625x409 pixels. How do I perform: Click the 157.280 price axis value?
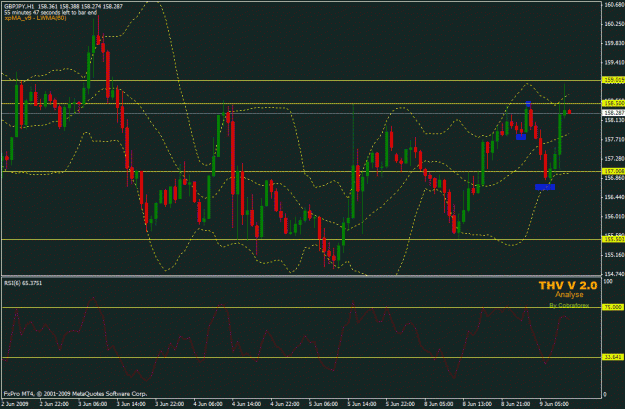click(x=614, y=158)
